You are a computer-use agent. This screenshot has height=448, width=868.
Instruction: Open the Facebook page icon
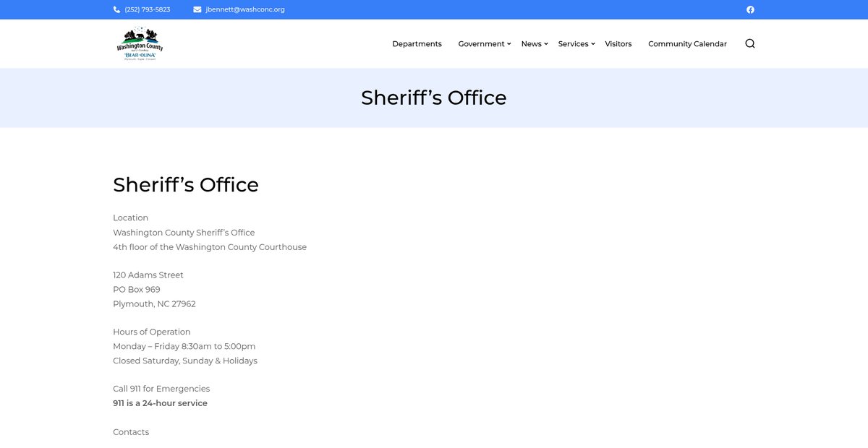coord(750,9)
